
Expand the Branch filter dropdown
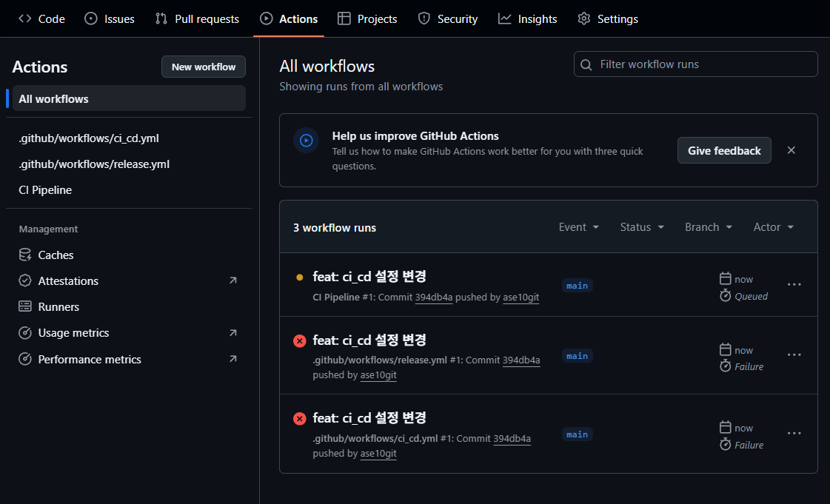tap(709, 227)
